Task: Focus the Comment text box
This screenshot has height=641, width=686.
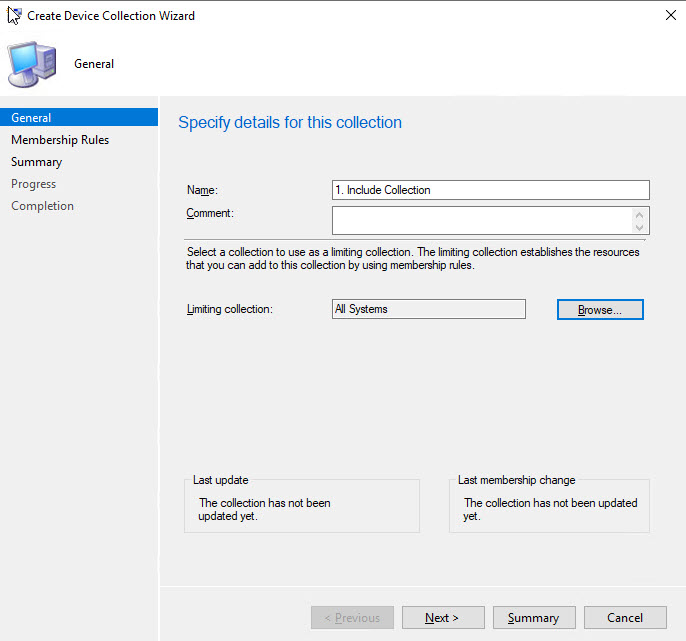Action: pos(482,220)
